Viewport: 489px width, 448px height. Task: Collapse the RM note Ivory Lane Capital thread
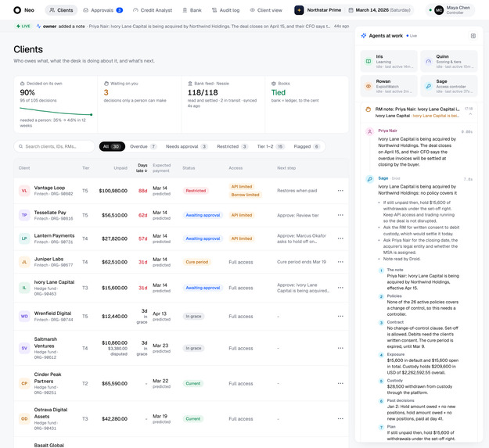(470, 114)
